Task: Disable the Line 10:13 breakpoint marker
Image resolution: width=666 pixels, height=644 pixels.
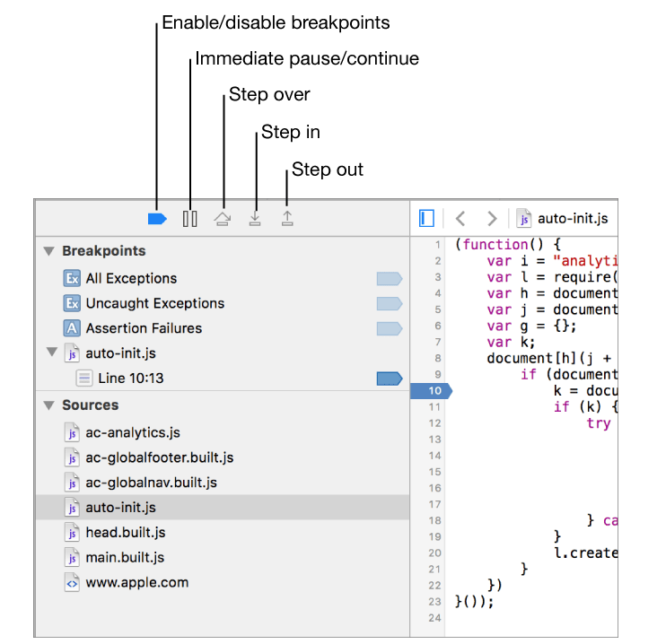Action: click(x=389, y=379)
